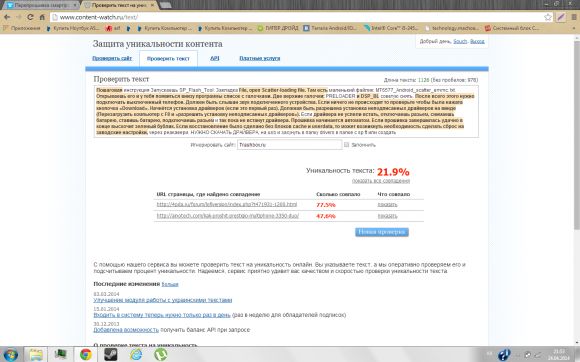Reload the page with refresh icon
The width and height of the screenshot is (580, 362).
pos(30,17)
